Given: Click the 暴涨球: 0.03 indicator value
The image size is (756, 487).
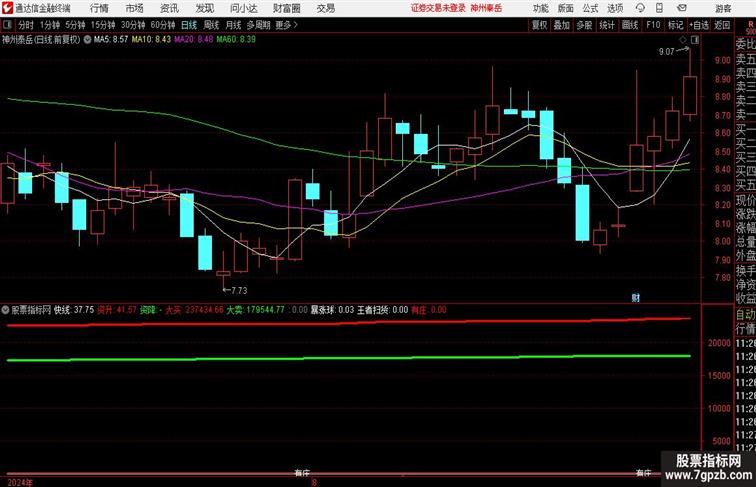Looking at the screenshot, I should point(332,310).
